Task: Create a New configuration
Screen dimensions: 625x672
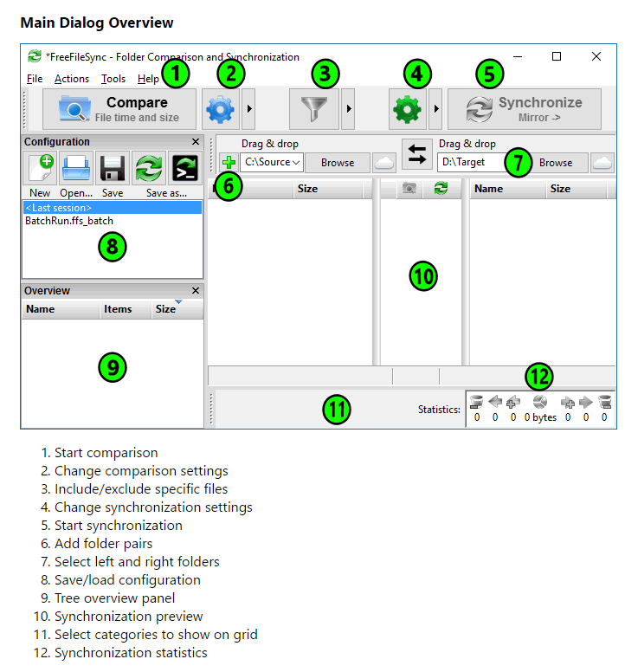Action: (42, 168)
